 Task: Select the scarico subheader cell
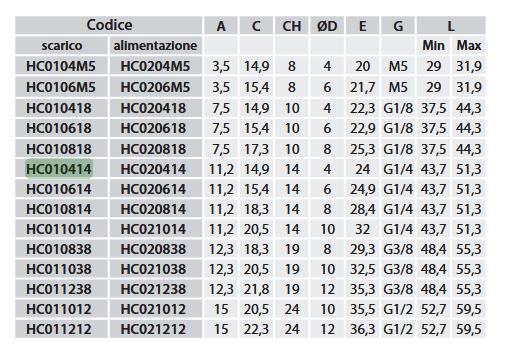(62, 46)
